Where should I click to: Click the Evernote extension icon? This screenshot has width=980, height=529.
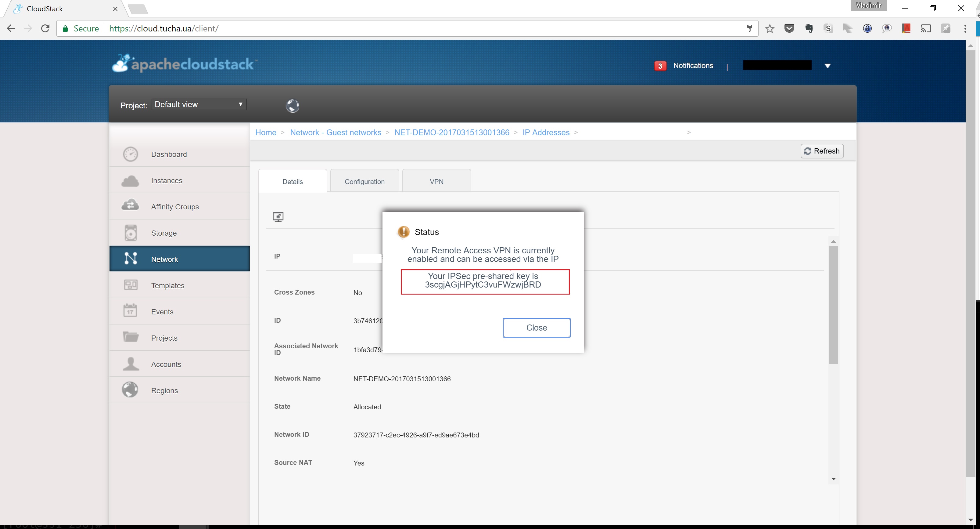[809, 29]
